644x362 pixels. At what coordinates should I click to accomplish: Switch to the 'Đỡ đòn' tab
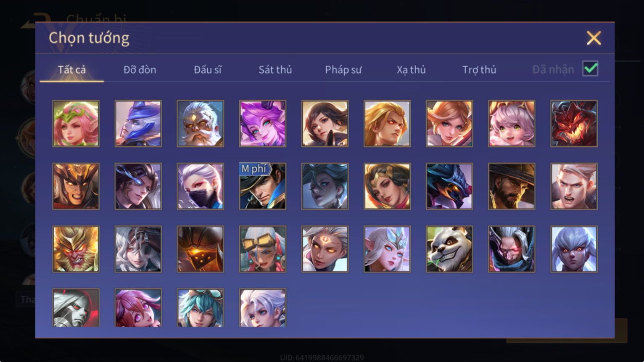tap(140, 69)
